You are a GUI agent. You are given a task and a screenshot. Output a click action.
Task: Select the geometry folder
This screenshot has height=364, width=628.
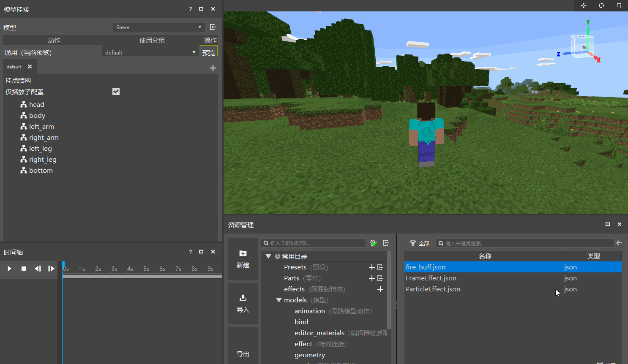tap(310, 355)
